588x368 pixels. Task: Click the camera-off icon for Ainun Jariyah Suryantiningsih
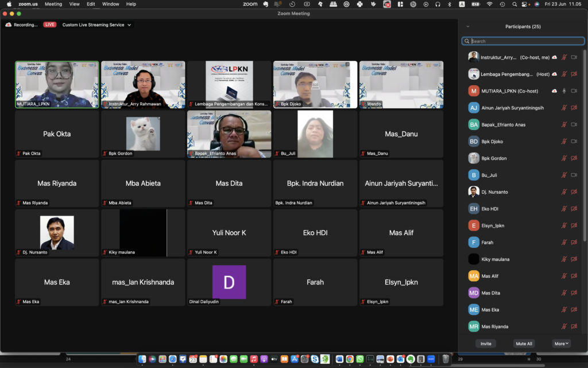pyautogui.click(x=574, y=108)
